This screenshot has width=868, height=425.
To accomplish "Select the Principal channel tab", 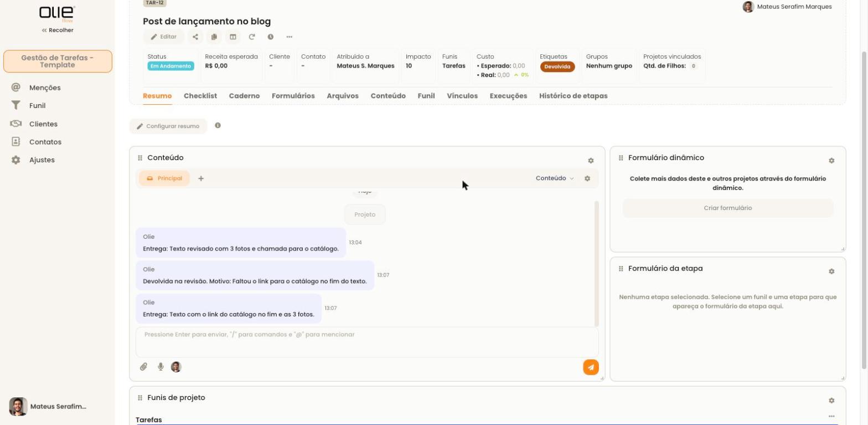I will coord(164,178).
